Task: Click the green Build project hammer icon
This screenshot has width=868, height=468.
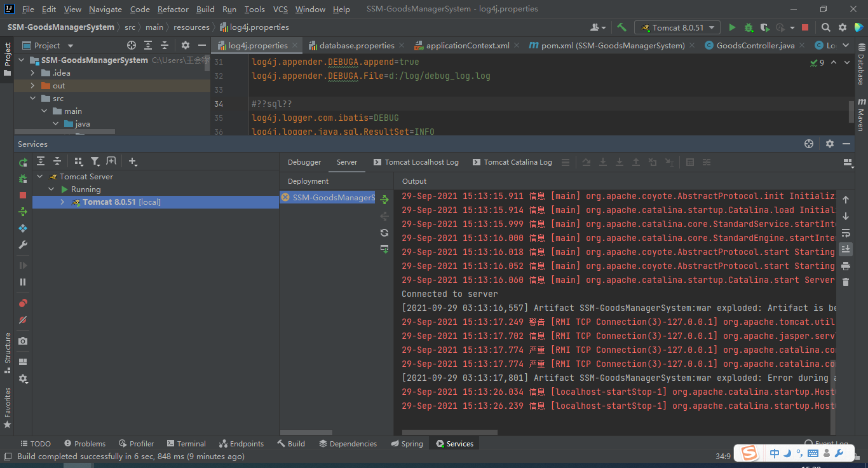Action: pos(622,27)
